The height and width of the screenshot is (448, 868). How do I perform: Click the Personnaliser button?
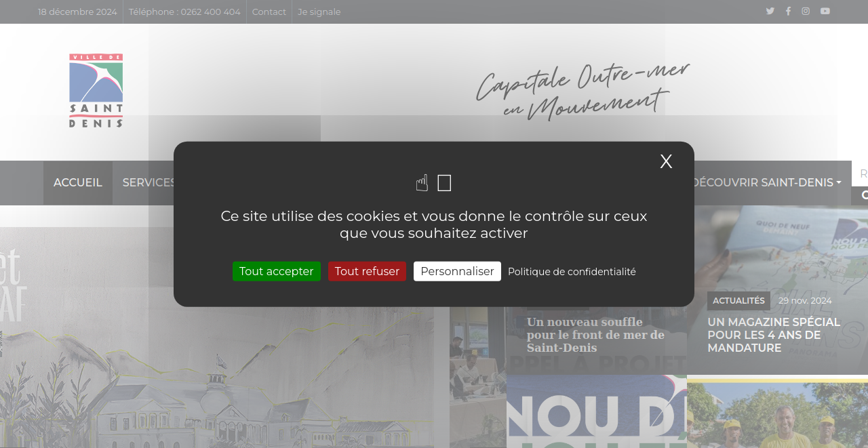click(x=457, y=271)
